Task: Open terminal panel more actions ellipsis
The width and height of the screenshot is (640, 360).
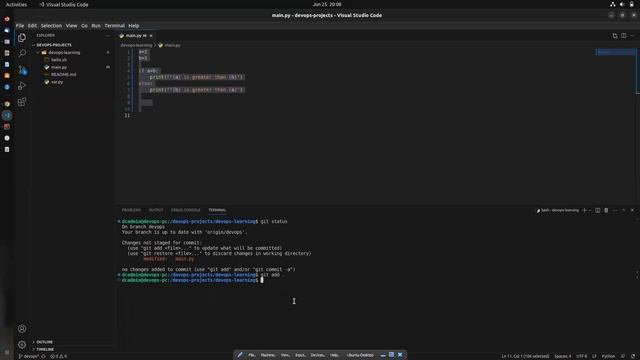Action: [x=615, y=210]
